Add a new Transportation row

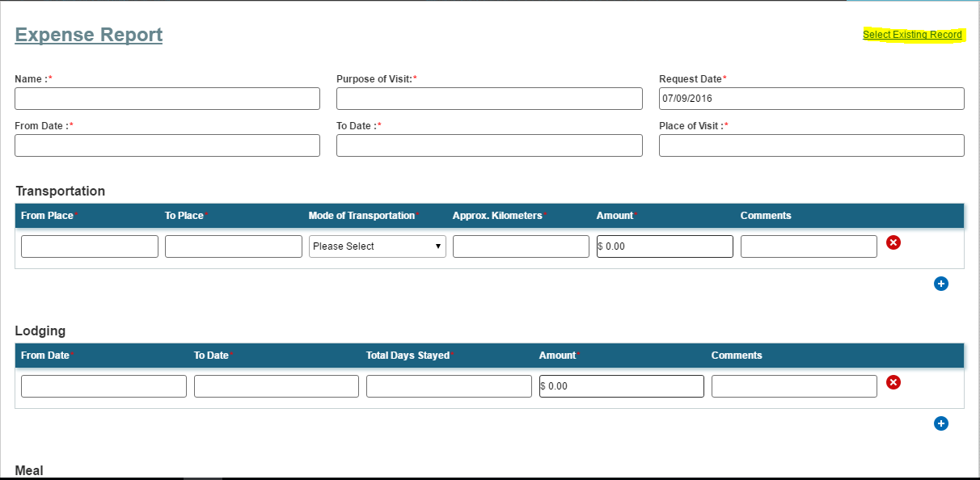tap(941, 284)
